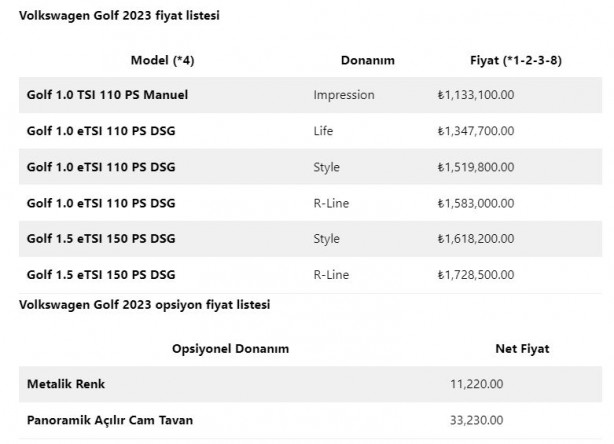
Task: Click the "Model (*4)" column header
Action: 162,60
